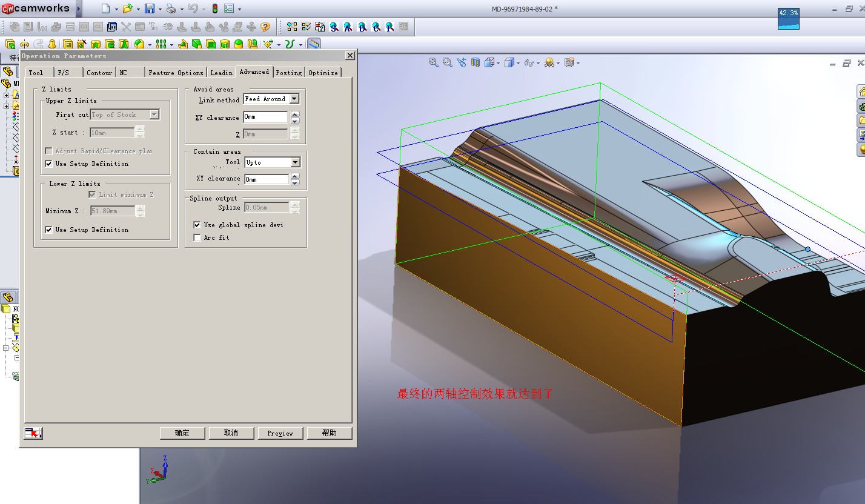This screenshot has width=865, height=504.
Task: Click the magnifier A icon in toolbar
Action: [348, 27]
